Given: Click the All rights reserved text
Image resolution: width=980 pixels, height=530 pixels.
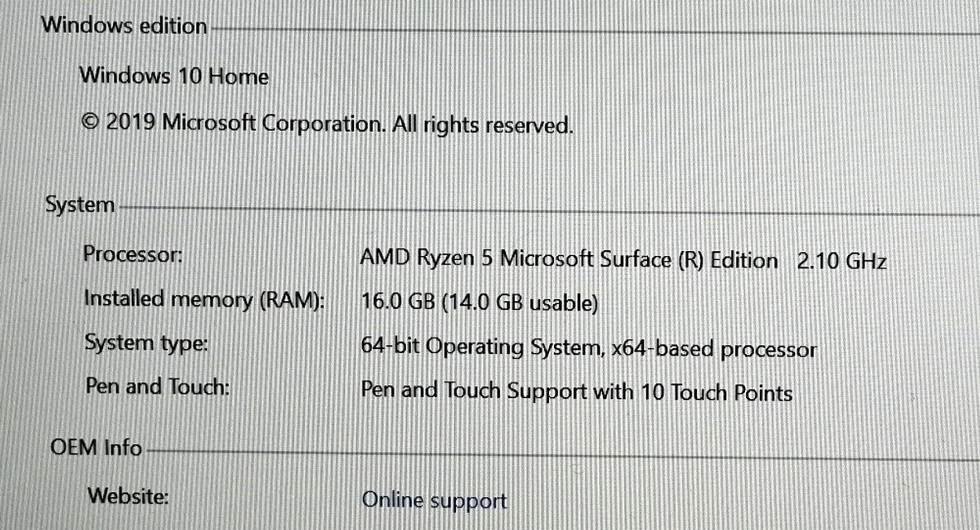Looking at the screenshot, I should pos(482,125).
